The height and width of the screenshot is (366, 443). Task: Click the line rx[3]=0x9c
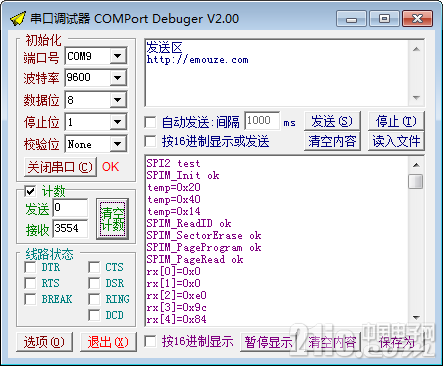click(x=177, y=307)
